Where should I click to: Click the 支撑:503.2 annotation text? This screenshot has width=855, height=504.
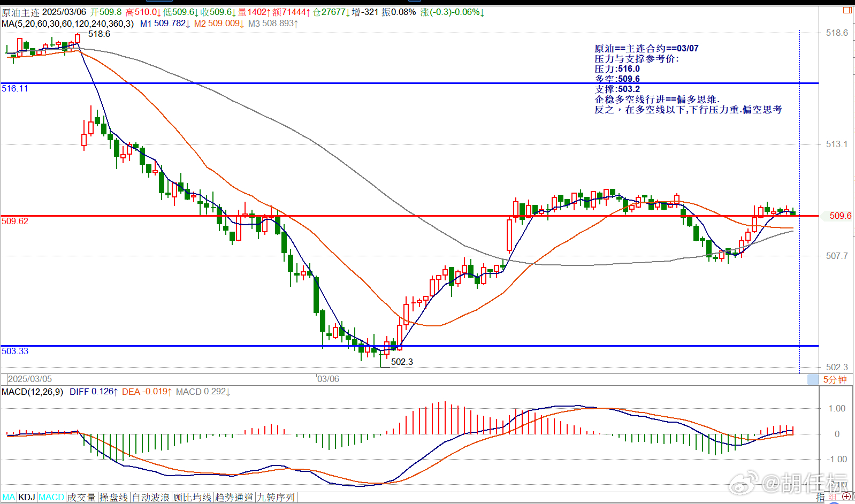pos(617,89)
